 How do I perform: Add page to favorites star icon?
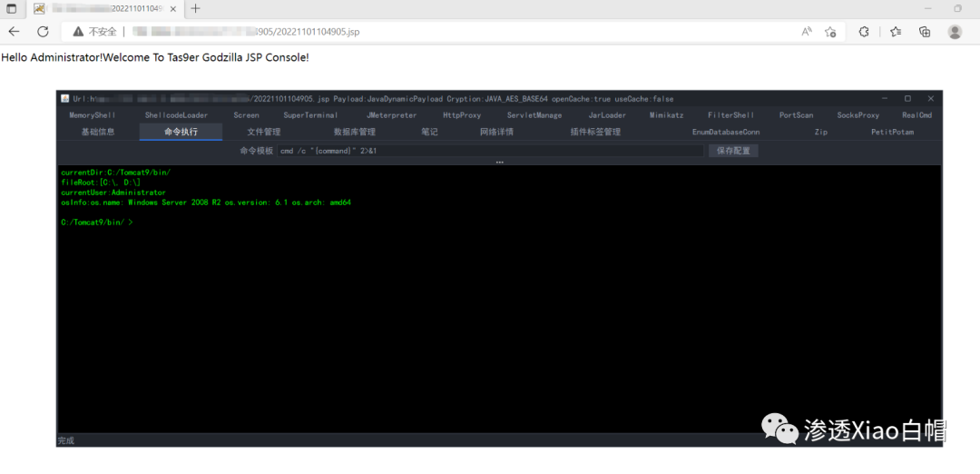(x=830, y=32)
